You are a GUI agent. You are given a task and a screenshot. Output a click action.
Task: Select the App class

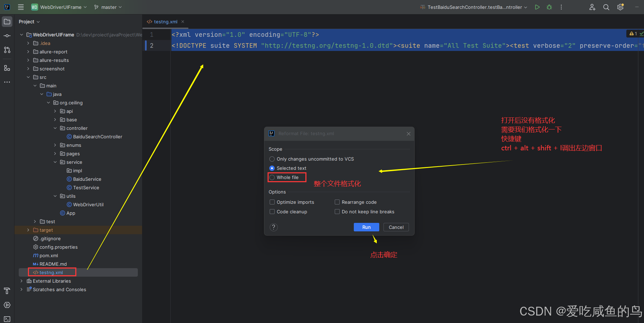68,213
